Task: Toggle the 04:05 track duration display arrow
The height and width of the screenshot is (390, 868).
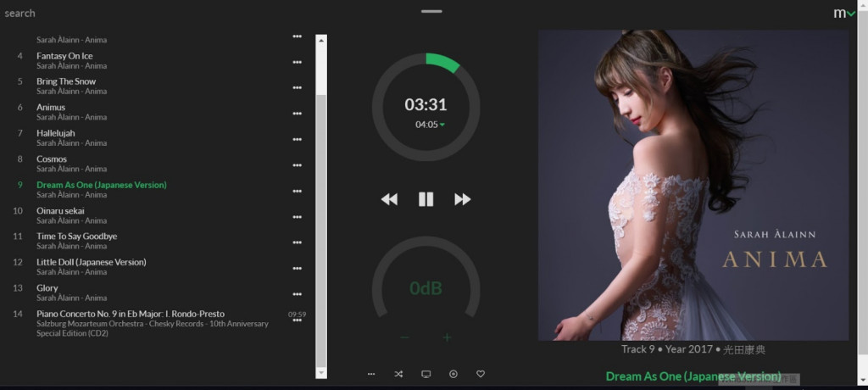Action: click(442, 125)
